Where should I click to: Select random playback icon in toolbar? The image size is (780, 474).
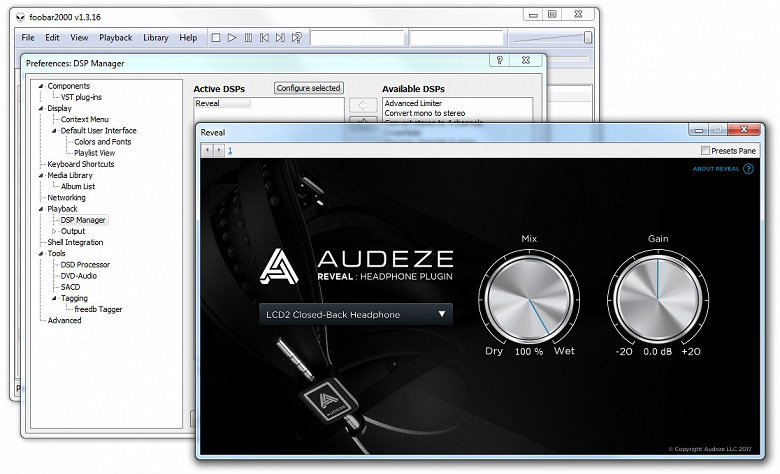[296, 38]
